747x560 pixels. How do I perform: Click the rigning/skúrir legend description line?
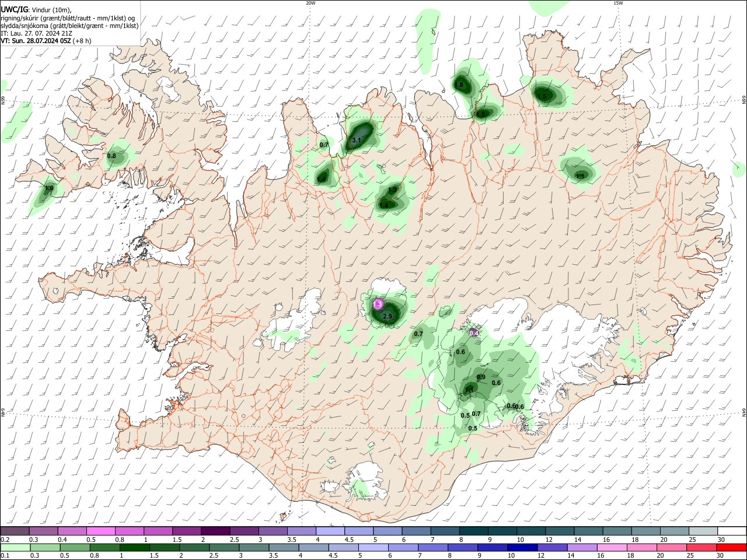point(68,18)
